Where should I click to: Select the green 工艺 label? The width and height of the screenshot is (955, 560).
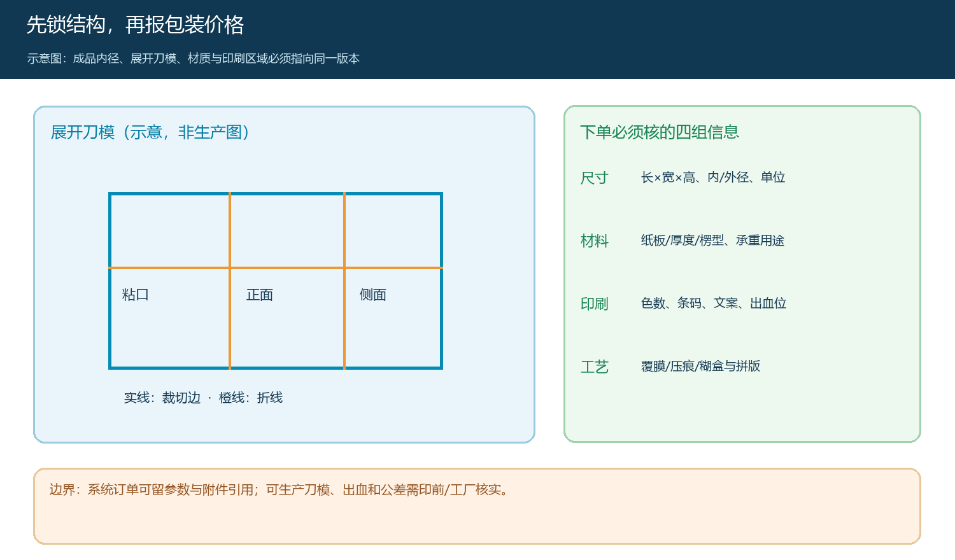pos(595,367)
